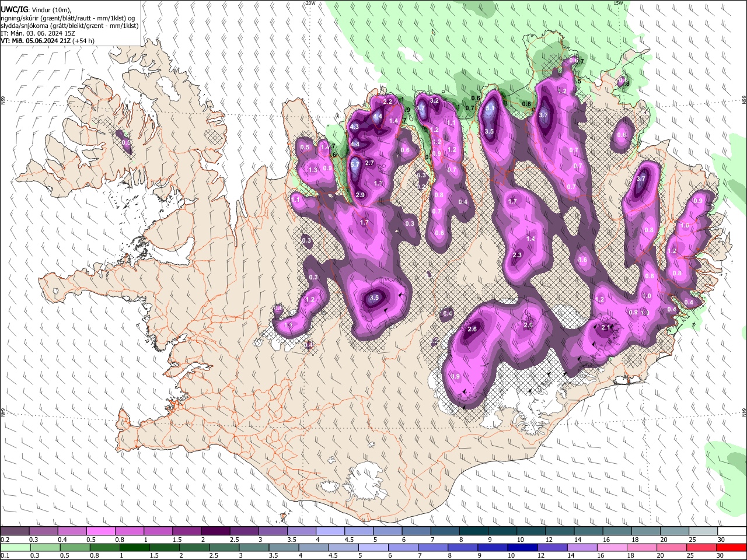Pick the pale green 0.1–0.3 rain scale swatch
The width and height of the screenshot is (747, 560).
15,547
